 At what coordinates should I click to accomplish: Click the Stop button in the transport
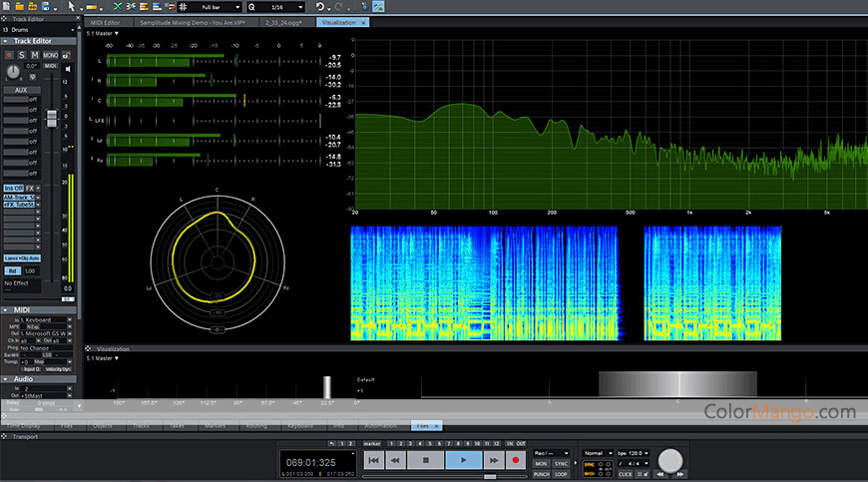coord(425,460)
